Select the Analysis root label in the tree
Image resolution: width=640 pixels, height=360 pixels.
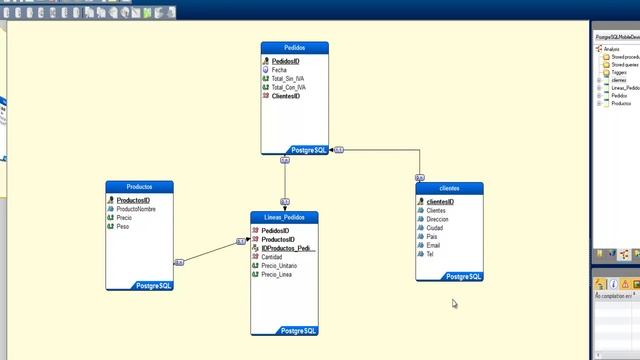pos(611,49)
